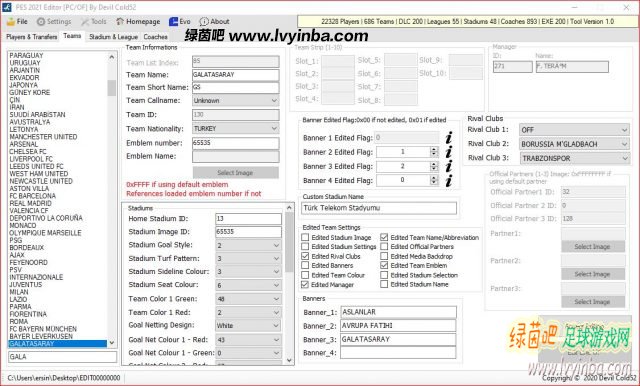Toggle Edited Stadium Image checkbox
Viewport: 640px width, 386px height.
[x=305, y=237]
